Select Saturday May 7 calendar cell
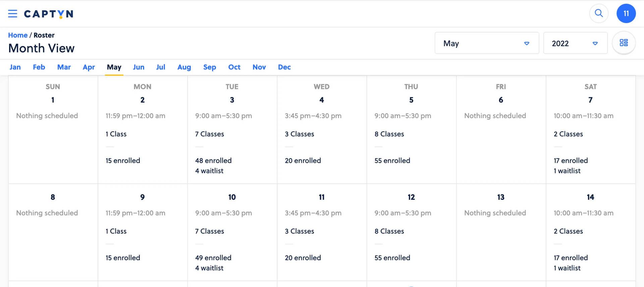644x287 pixels. click(590, 134)
